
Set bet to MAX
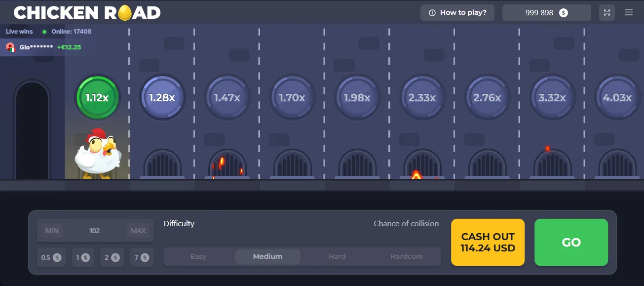[138, 231]
